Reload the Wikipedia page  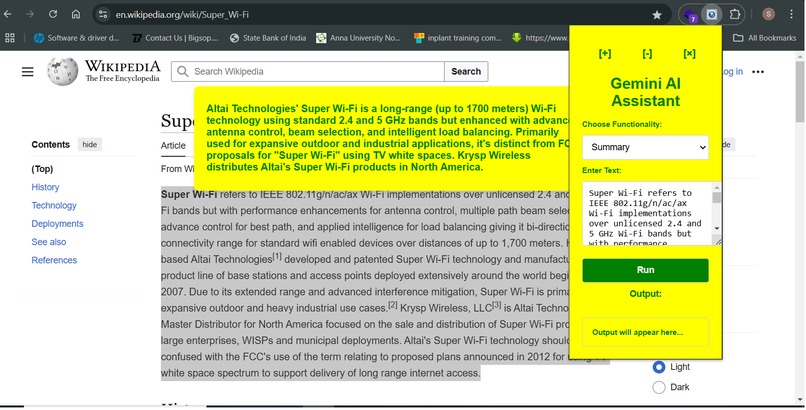pyautogui.click(x=53, y=14)
